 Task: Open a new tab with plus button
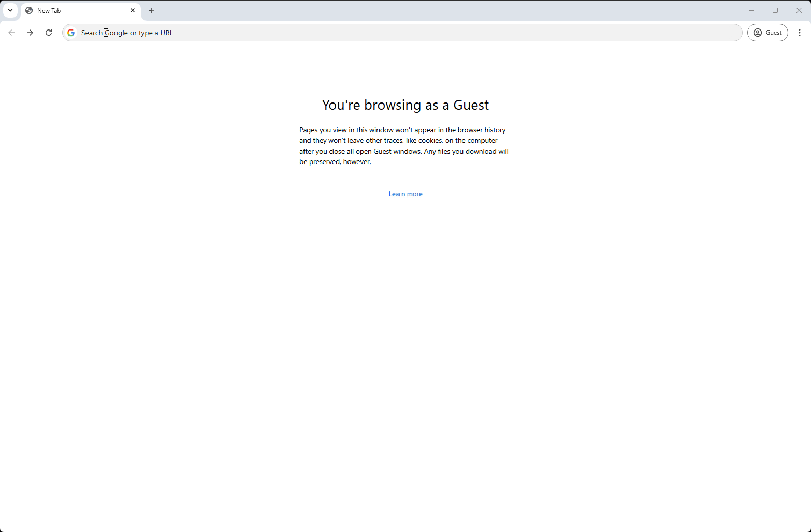[x=151, y=10]
